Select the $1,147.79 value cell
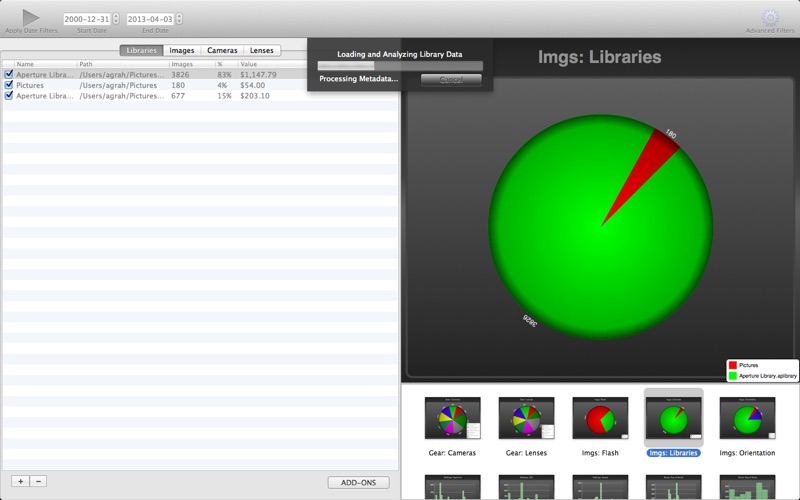Image resolution: width=800 pixels, height=500 pixels. tap(258, 74)
